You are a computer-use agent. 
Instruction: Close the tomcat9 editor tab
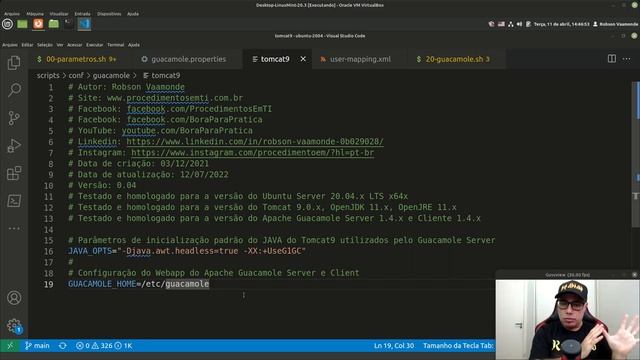point(303,59)
